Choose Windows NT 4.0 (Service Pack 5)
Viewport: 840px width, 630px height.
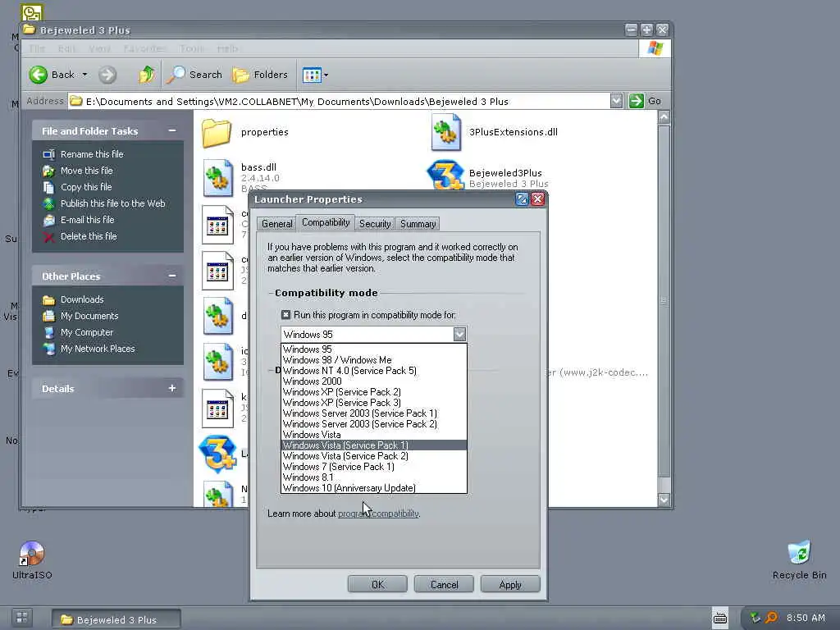click(374, 371)
